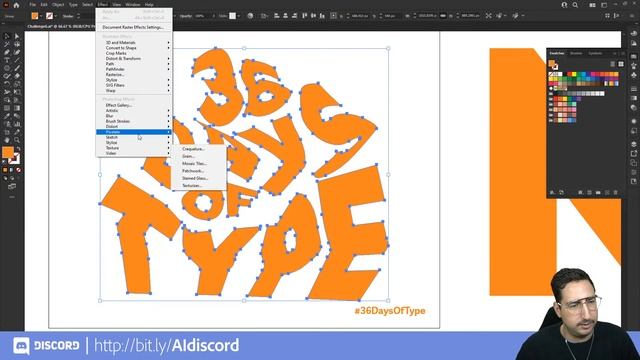Screen dimensions: 640x360
Task: Go to the Home screen icon
Action: coord(16,5)
